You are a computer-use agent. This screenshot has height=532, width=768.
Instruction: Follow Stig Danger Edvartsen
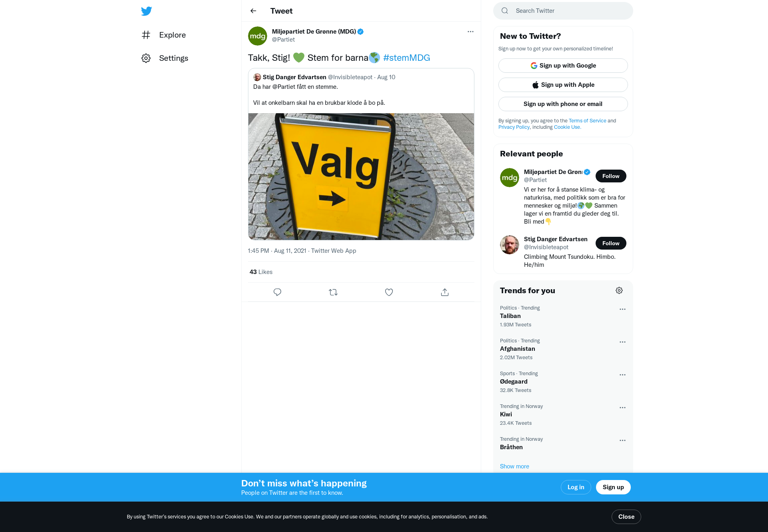coord(611,243)
